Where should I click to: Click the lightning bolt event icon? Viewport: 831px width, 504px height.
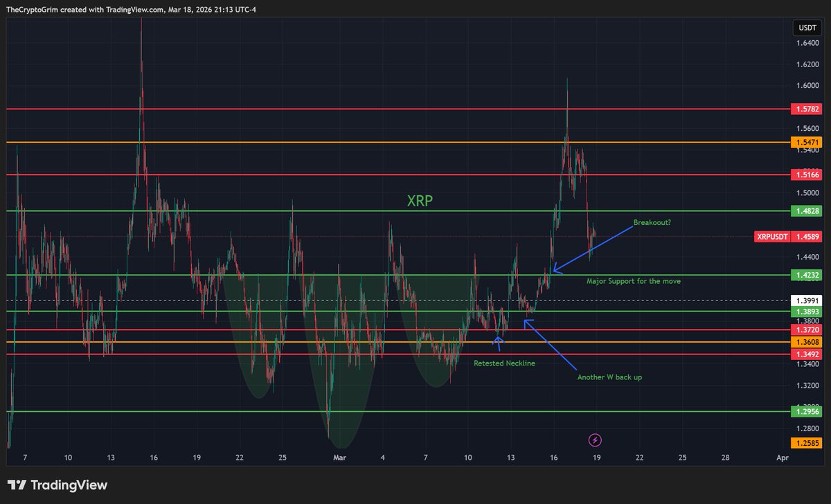tap(595, 440)
